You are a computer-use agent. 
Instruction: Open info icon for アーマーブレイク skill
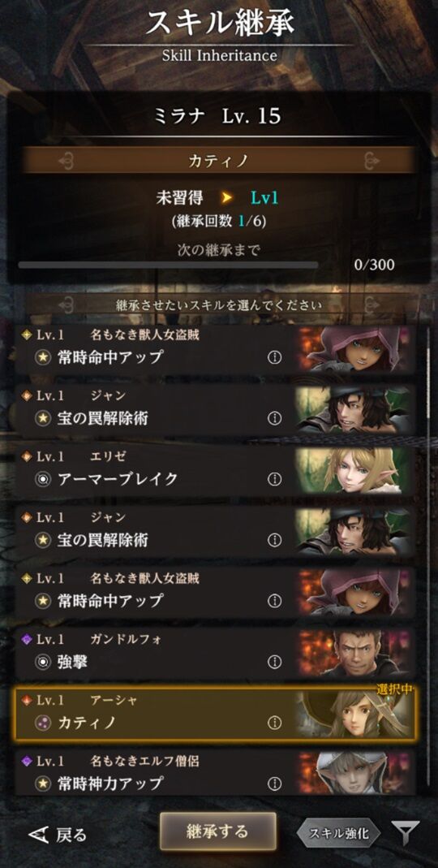274,479
